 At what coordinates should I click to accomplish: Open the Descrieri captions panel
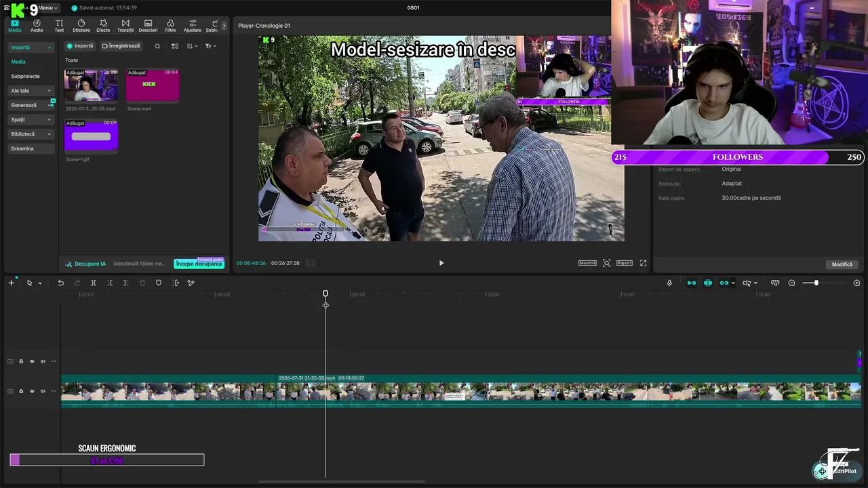148,26
